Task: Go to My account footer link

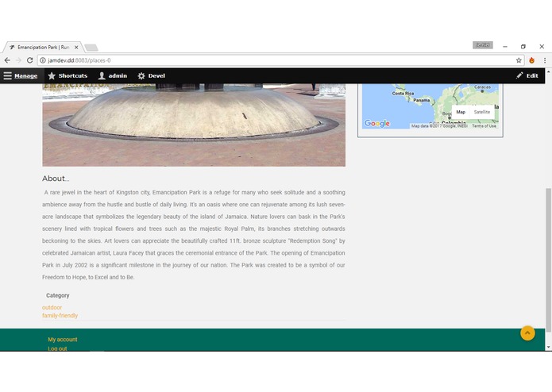Action: tap(63, 340)
